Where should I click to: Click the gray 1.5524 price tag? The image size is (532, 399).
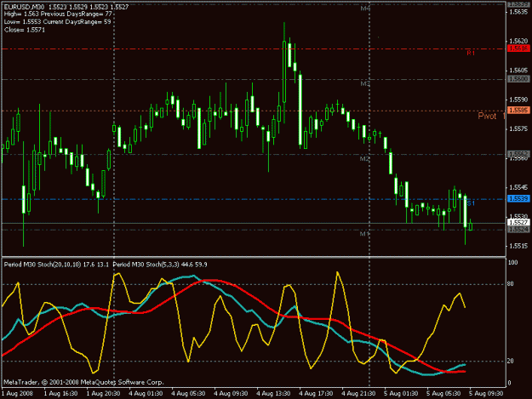click(518, 230)
